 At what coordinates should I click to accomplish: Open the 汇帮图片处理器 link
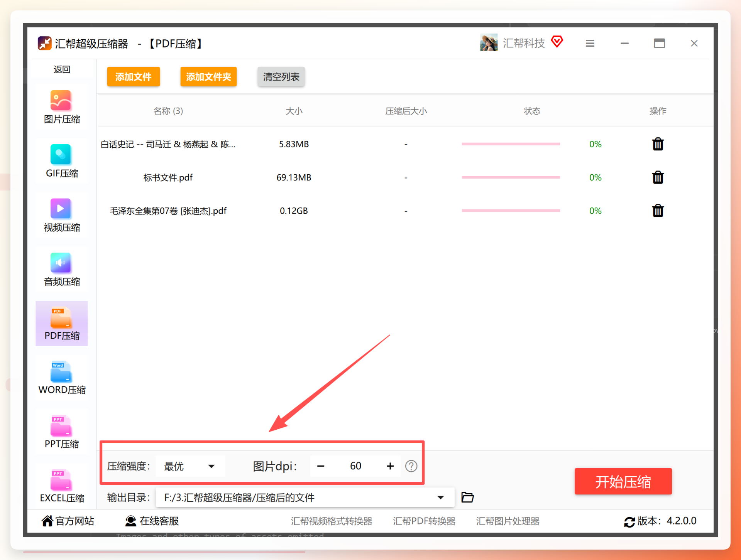coord(508,521)
